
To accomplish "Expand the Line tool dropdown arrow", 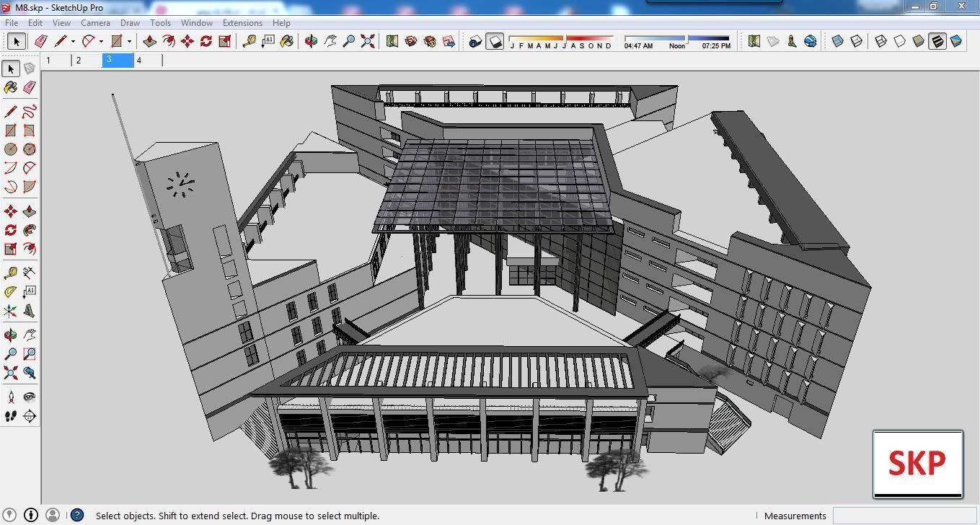I will pos(73,41).
